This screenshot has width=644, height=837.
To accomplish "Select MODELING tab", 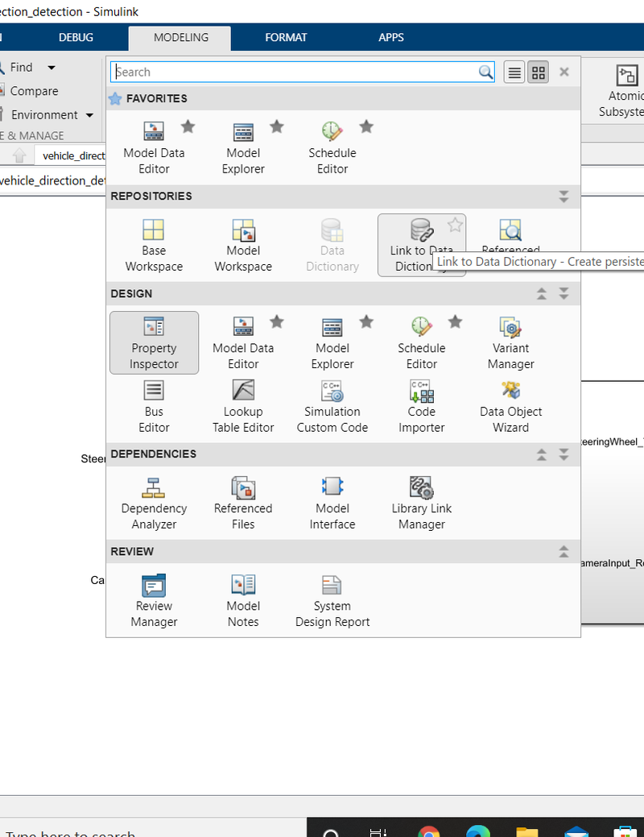I will 181,38.
